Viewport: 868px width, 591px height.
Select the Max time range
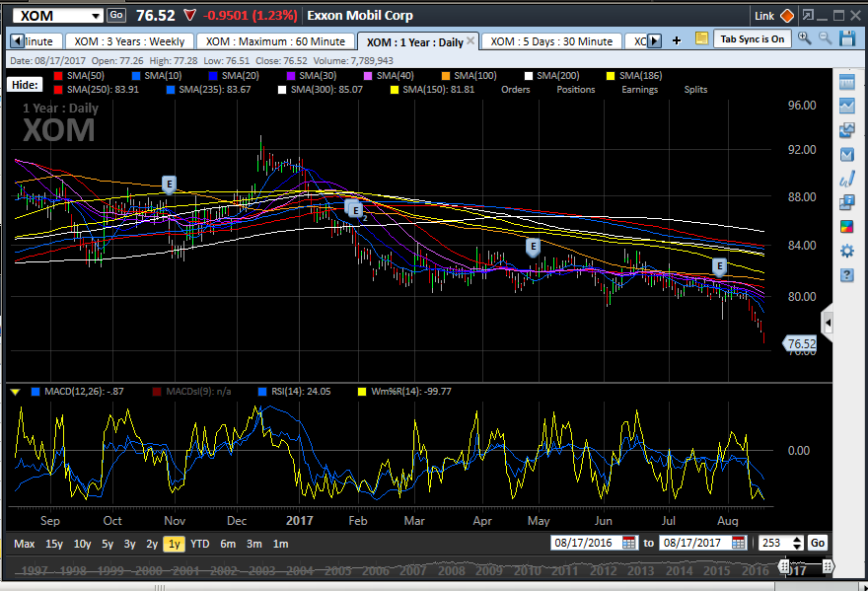point(25,544)
